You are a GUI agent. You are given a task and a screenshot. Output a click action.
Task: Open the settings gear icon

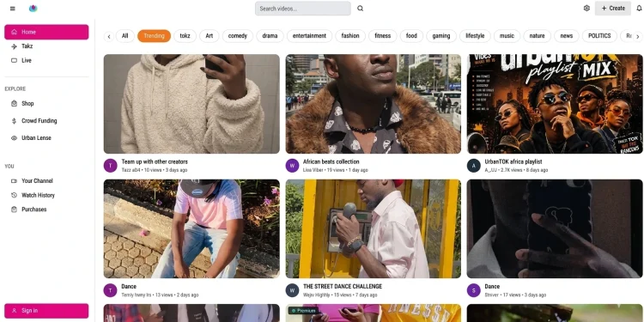pos(586,9)
